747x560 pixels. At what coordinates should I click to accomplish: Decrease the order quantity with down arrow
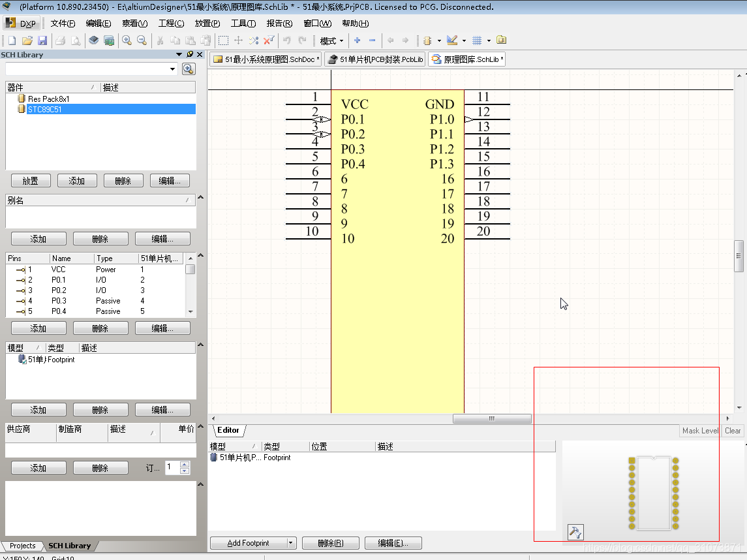tap(185, 471)
